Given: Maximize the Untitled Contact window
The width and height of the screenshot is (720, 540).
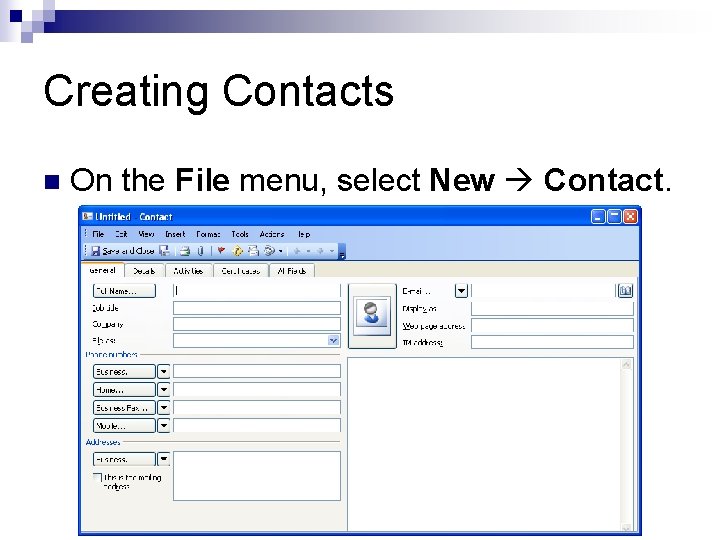Looking at the screenshot, I should [614, 216].
